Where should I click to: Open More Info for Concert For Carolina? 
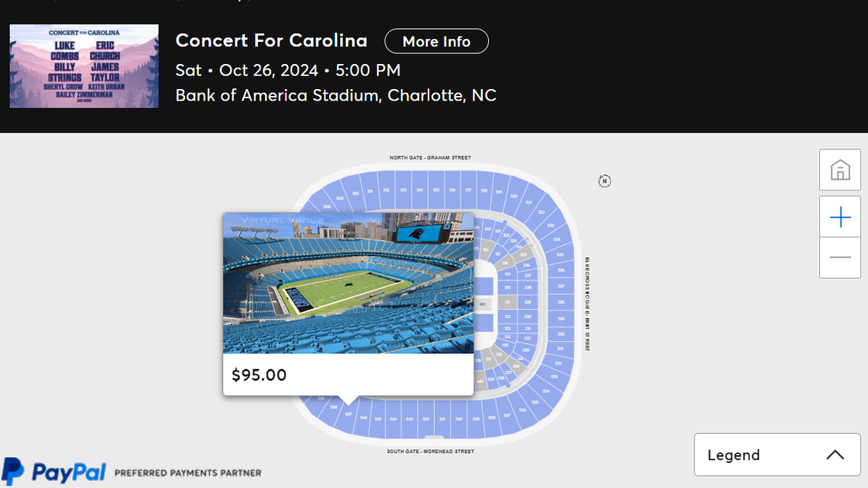436,41
